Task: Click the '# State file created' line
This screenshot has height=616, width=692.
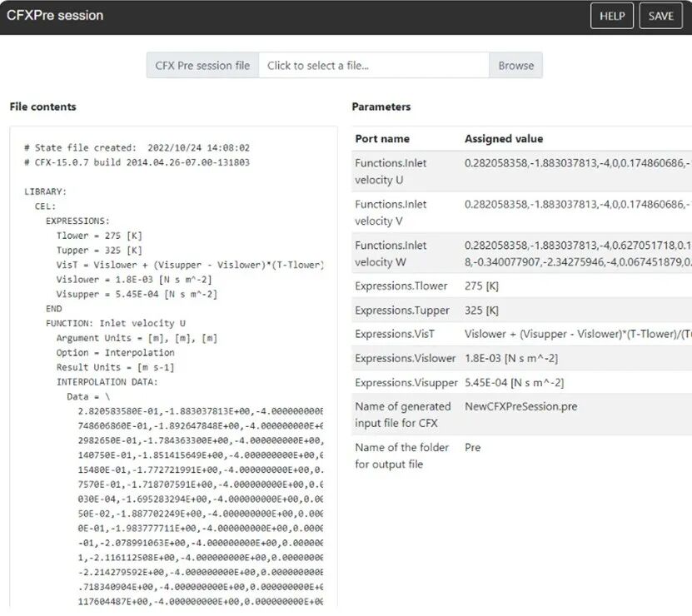Action: [x=137, y=148]
